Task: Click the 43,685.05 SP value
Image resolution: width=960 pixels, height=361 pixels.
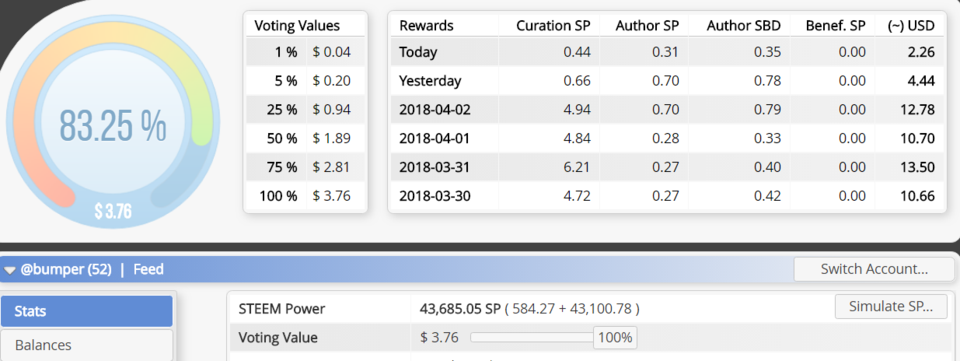Action: [460, 309]
